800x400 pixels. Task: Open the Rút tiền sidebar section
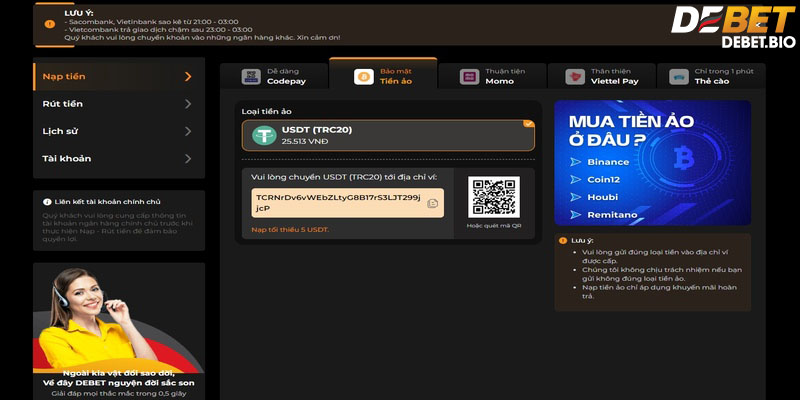pos(119,104)
